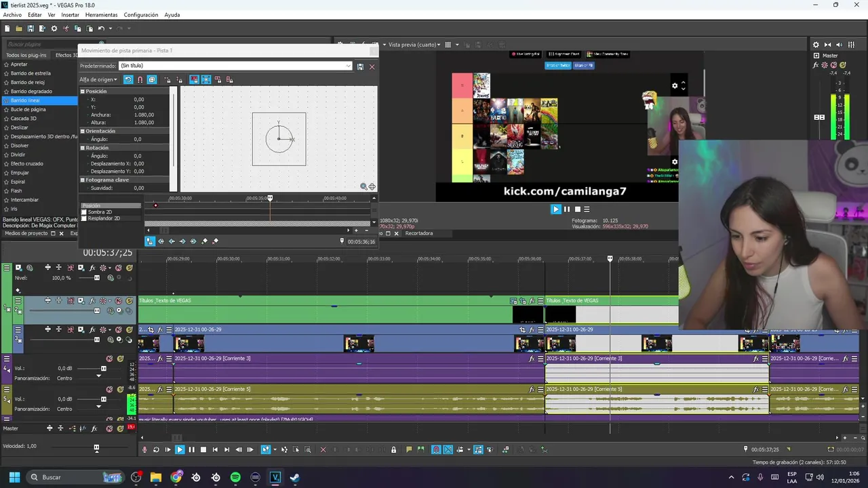Click the timeline transport stop button
Screen dimensions: 868x488
coord(203,449)
